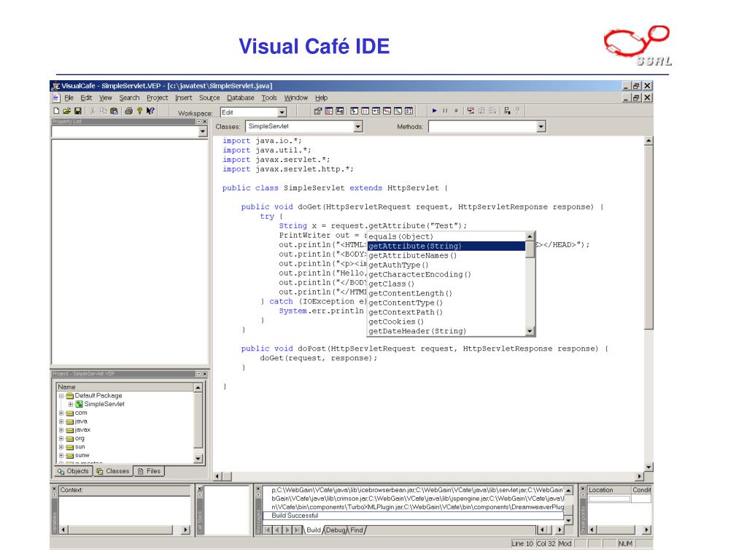This screenshot has height=560, width=747.
Task: Click the document icon beside File menu
Action: (x=56, y=98)
